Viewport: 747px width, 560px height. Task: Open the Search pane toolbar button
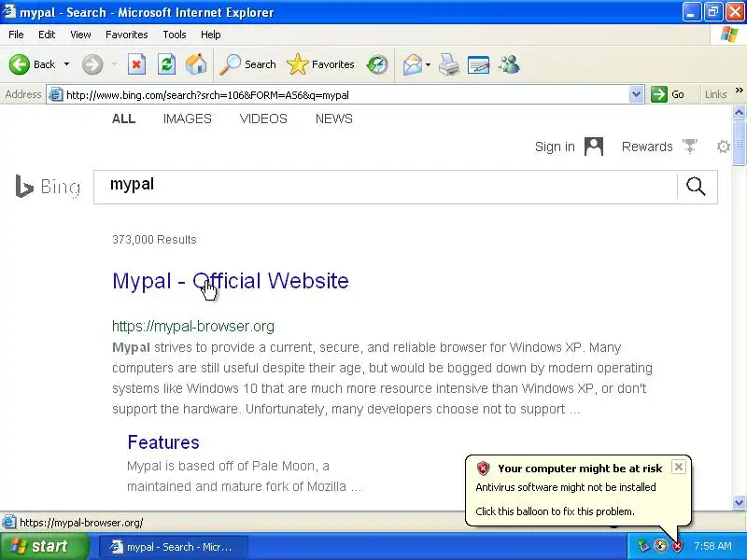point(247,64)
